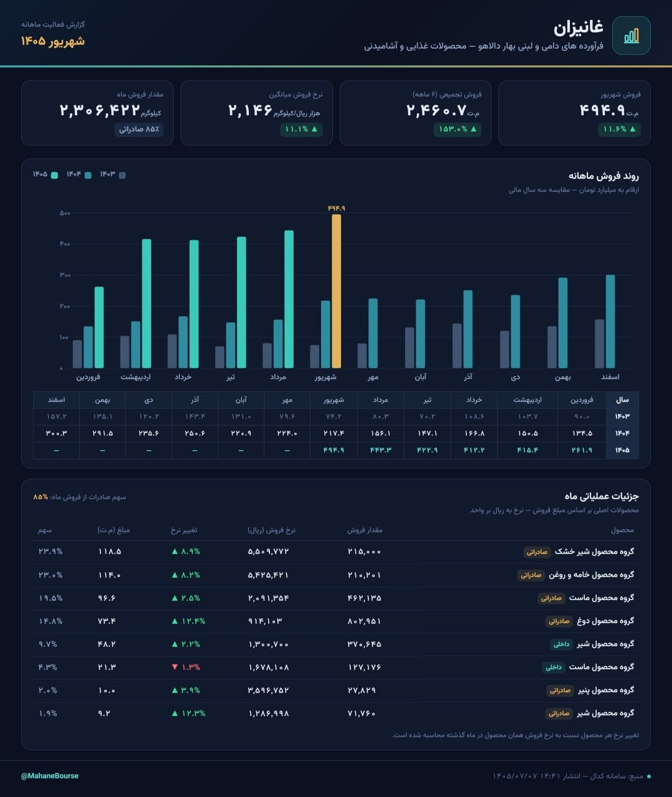Click the ۲,۳۰۶,۴۲۲ kilogram sales quantity
Image resolution: width=672 pixels, height=797 pixels.
pos(99,110)
